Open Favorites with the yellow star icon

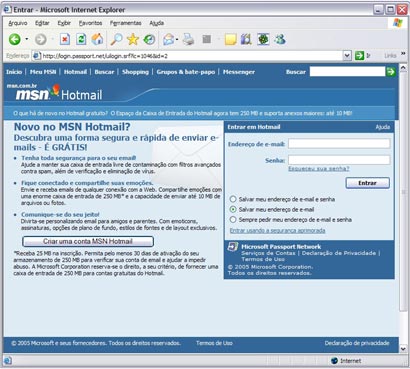click(x=133, y=39)
